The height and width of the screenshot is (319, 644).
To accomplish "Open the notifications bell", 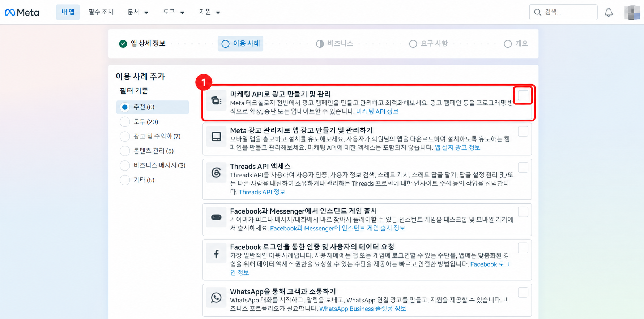I will pyautogui.click(x=609, y=12).
